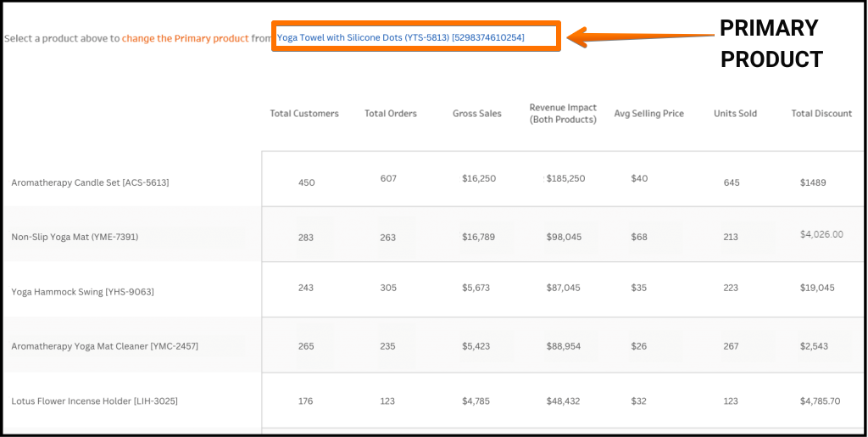Select Aromatherapy Yoga Mat Cleaner product

click(104, 345)
